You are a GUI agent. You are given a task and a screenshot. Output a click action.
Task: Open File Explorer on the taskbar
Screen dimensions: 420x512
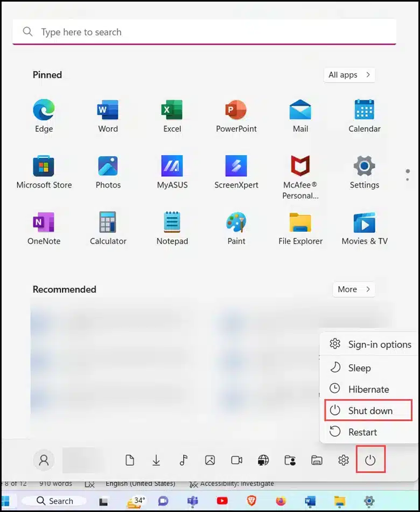tap(340, 501)
